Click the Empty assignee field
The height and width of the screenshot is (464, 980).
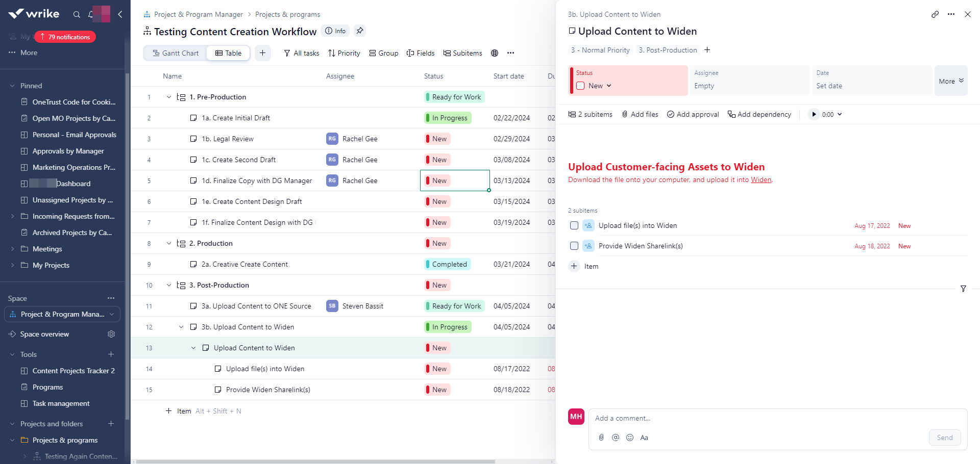[750, 81]
